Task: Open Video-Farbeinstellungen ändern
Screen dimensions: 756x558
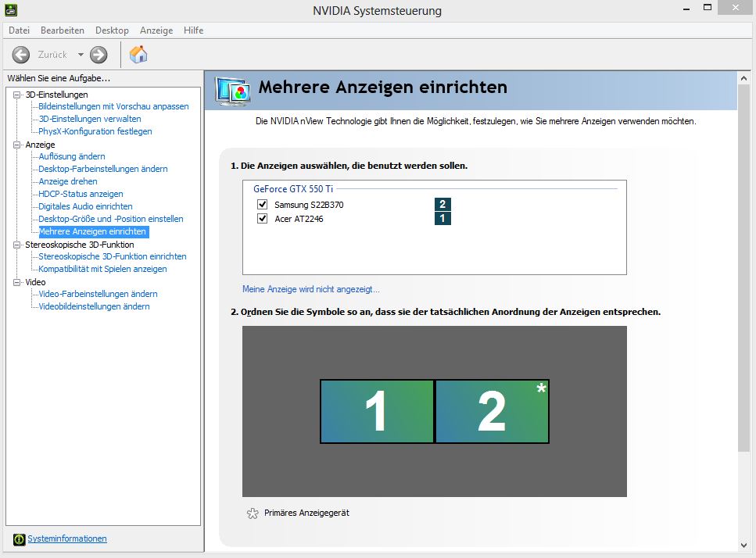Action: click(98, 295)
